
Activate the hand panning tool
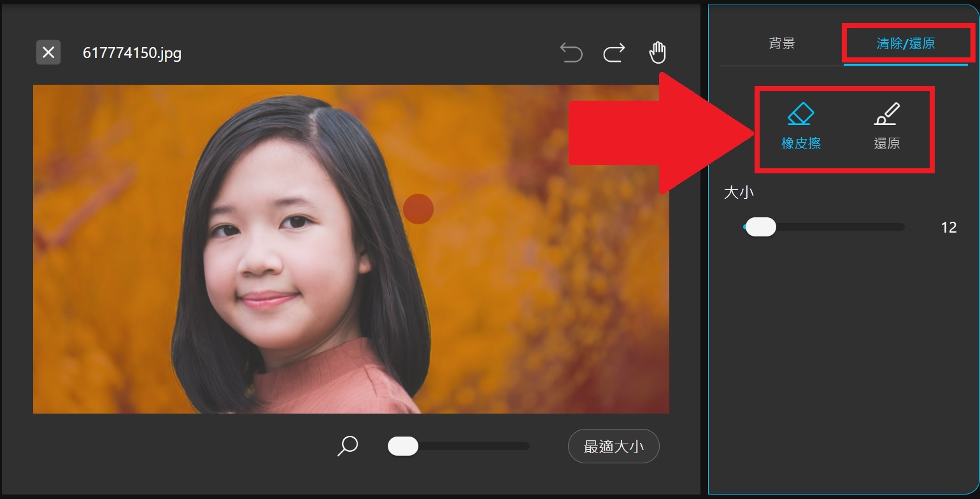657,53
